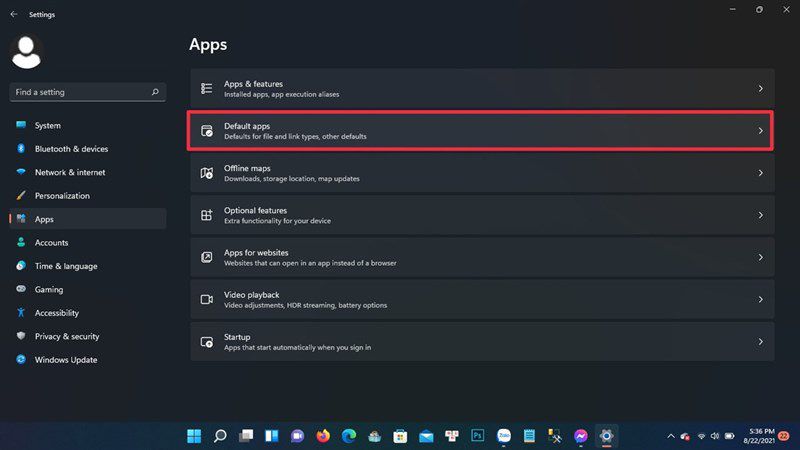Image resolution: width=800 pixels, height=450 pixels.
Task: Click the Startup row icon
Action: pyautogui.click(x=207, y=342)
